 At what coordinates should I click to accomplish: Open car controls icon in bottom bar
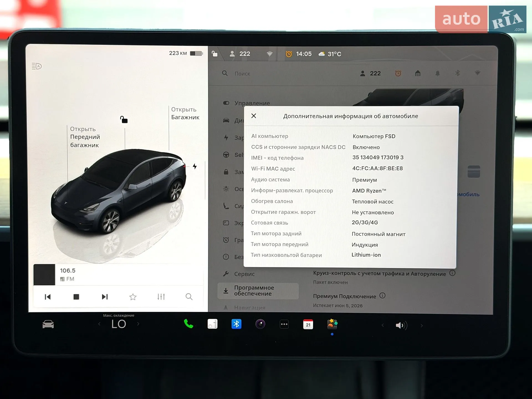pos(48,324)
